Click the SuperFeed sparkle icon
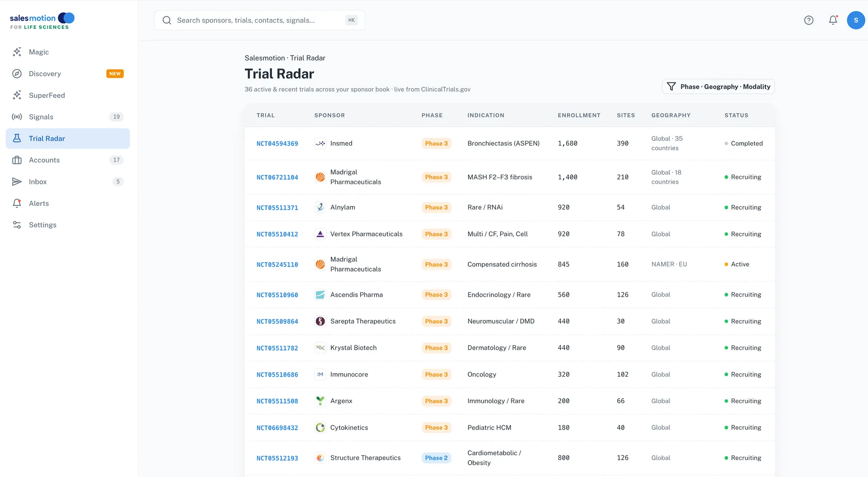Screen dimensions: 868x477 [x=17, y=95]
